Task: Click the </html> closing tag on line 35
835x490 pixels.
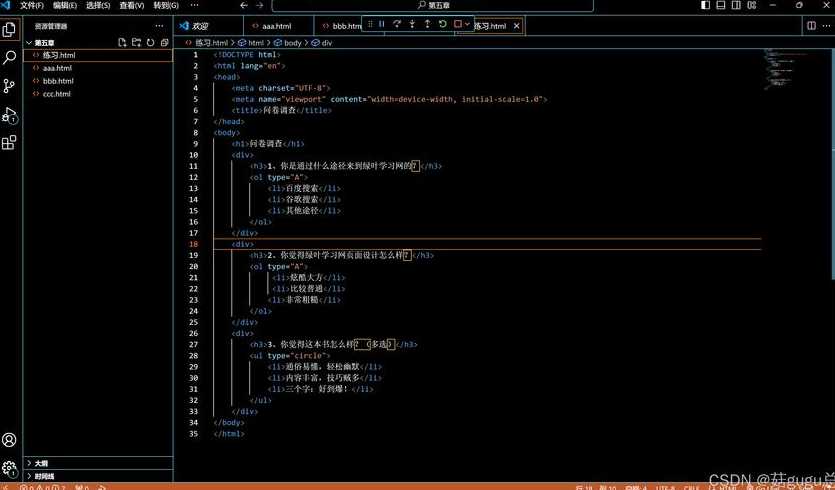Action: tap(229, 434)
